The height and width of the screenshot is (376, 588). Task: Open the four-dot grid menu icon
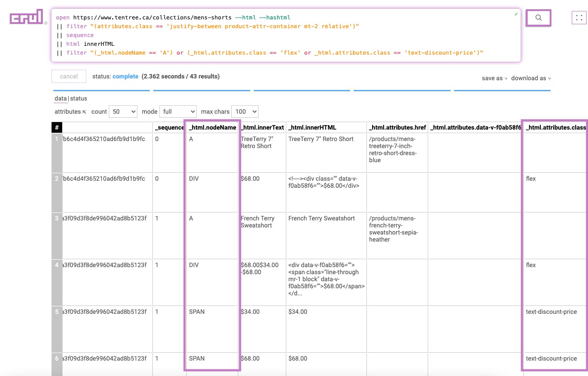(579, 18)
